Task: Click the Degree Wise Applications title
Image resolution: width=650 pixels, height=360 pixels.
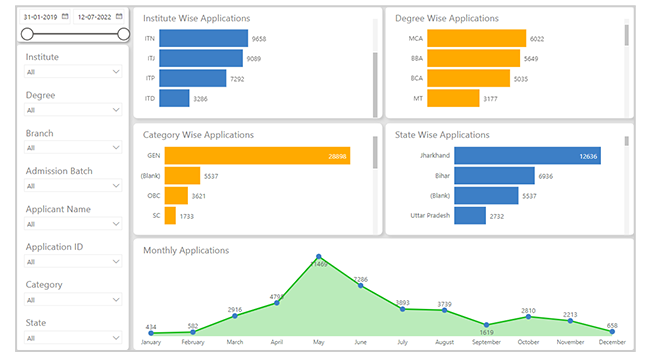Action: click(x=447, y=18)
